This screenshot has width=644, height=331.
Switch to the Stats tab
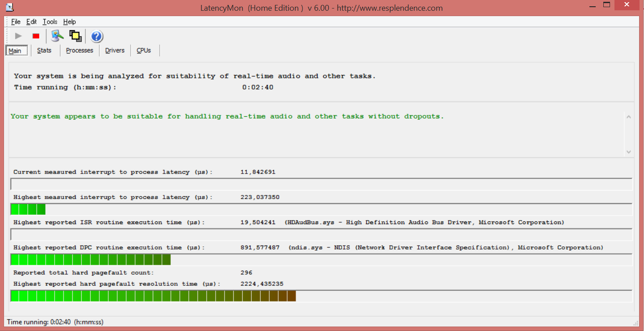[44, 51]
